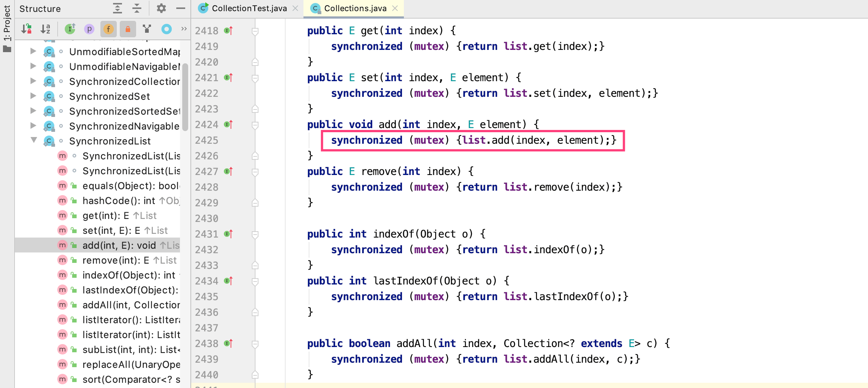868x388 pixels.
Task: Toggle the branching-arrows filter icon in Structure toolbar
Action: click(x=147, y=29)
